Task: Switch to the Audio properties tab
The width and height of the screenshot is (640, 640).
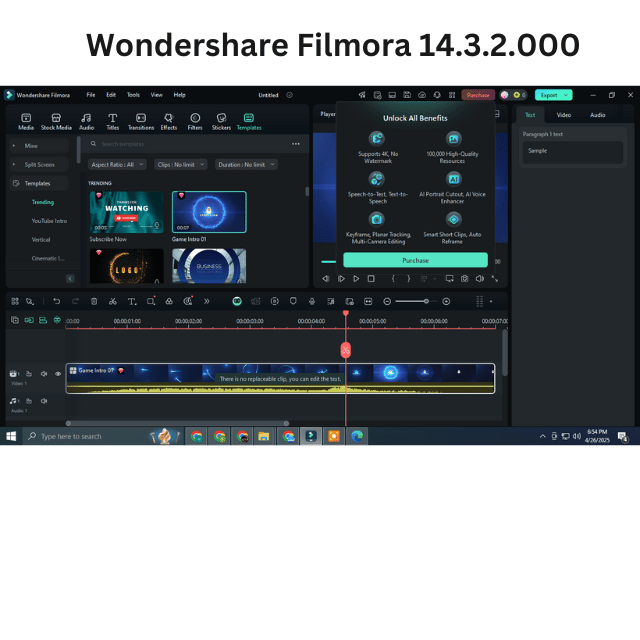Action: point(598,115)
